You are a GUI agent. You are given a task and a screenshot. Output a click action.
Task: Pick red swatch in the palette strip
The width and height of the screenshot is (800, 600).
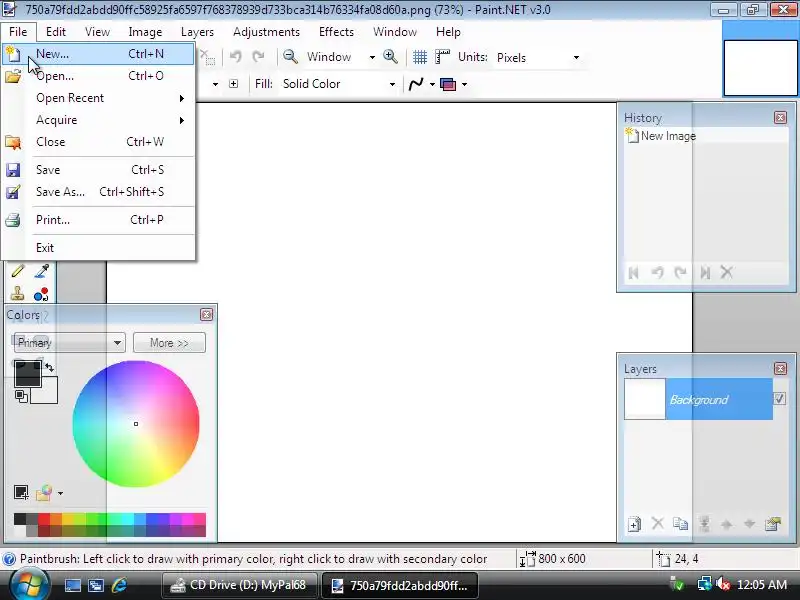44,519
